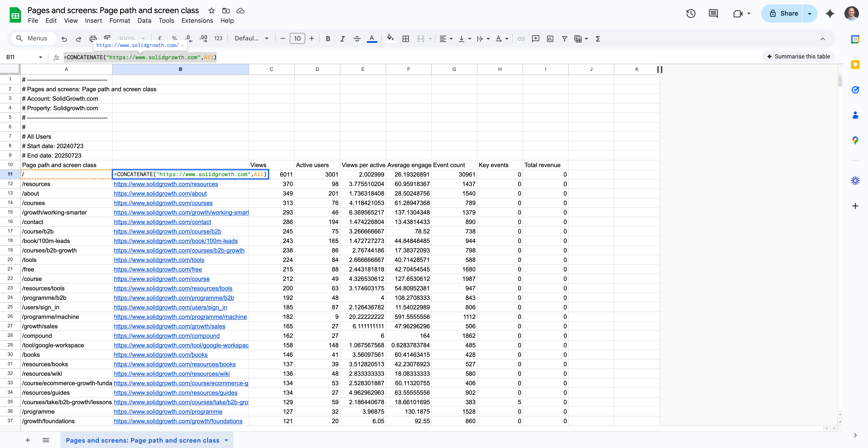Screen dimensions: 868x448
Task: Click the print icon
Action: 93,39
